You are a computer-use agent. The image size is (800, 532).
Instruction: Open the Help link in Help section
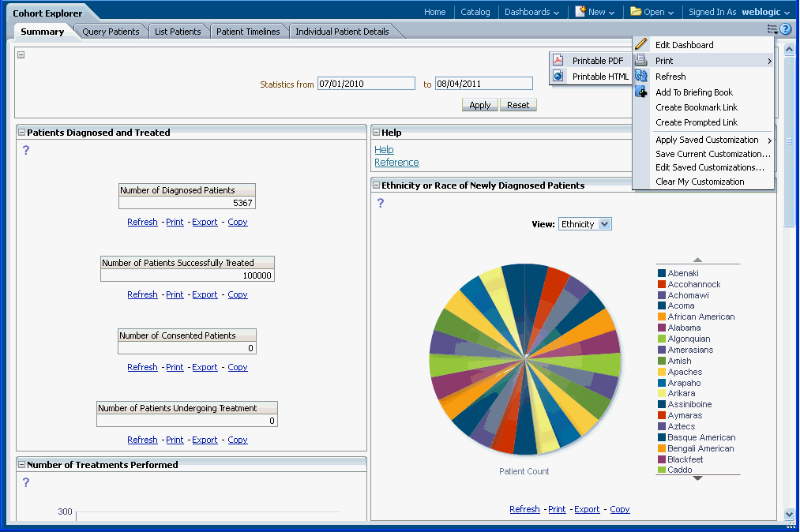[x=384, y=149]
